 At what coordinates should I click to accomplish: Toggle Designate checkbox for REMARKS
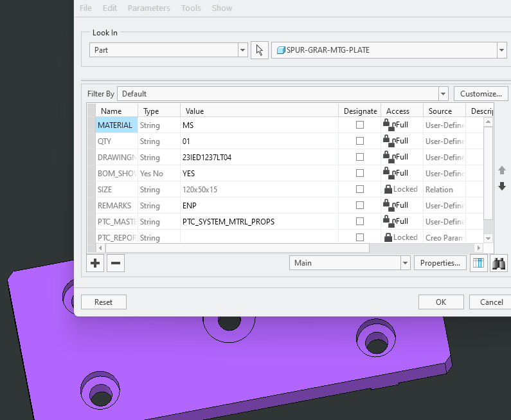pos(360,205)
